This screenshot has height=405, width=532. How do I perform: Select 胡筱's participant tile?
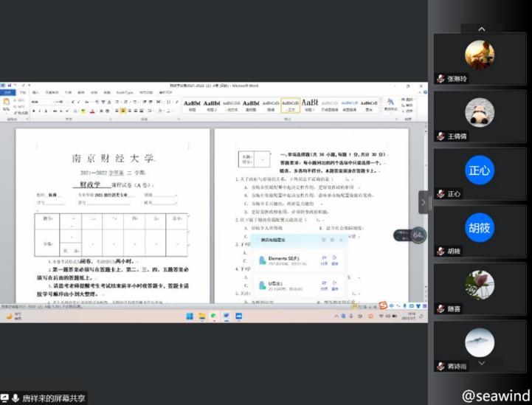click(479, 227)
